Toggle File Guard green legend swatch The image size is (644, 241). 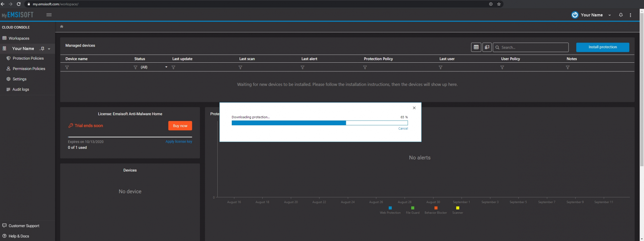point(413,208)
